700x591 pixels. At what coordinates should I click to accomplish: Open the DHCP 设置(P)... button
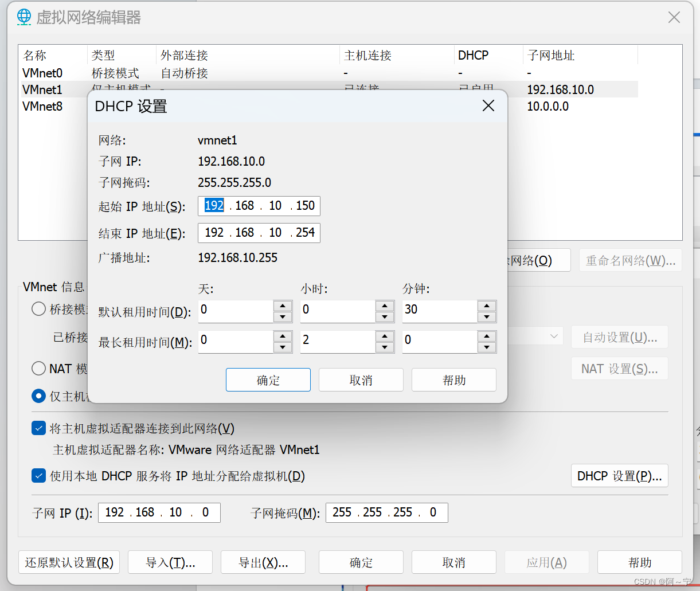[620, 476]
